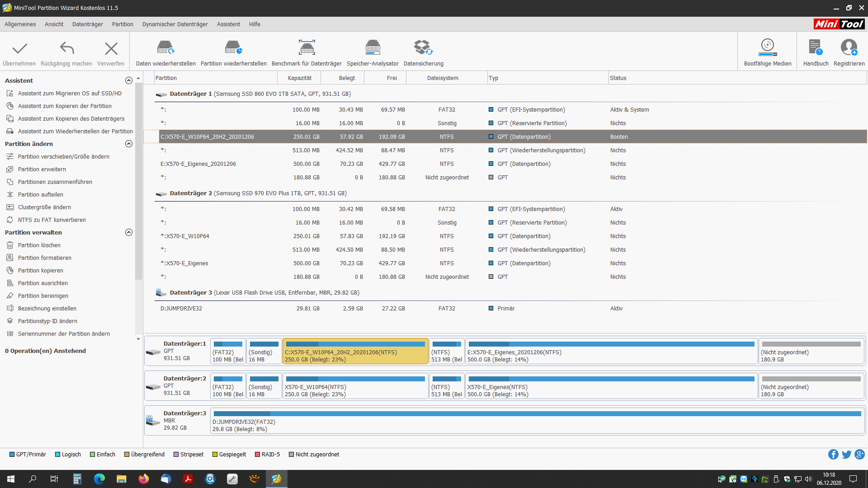Open Bootfähige Medien builder

tap(767, 47)
